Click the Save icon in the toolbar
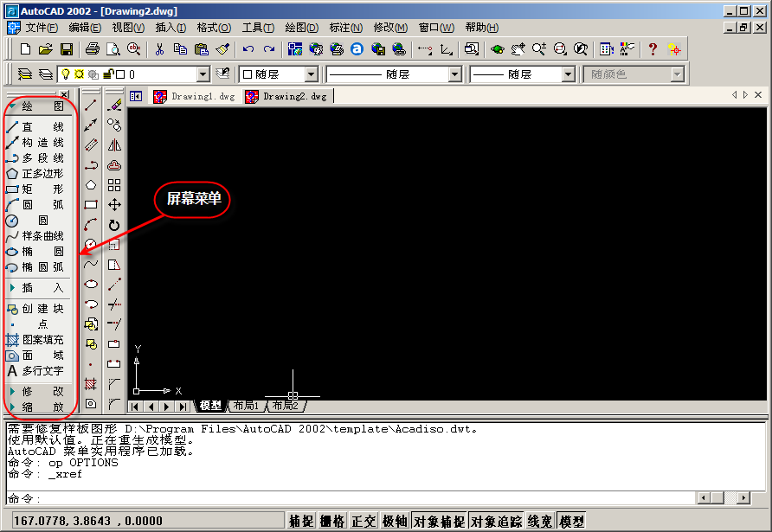 66,49
